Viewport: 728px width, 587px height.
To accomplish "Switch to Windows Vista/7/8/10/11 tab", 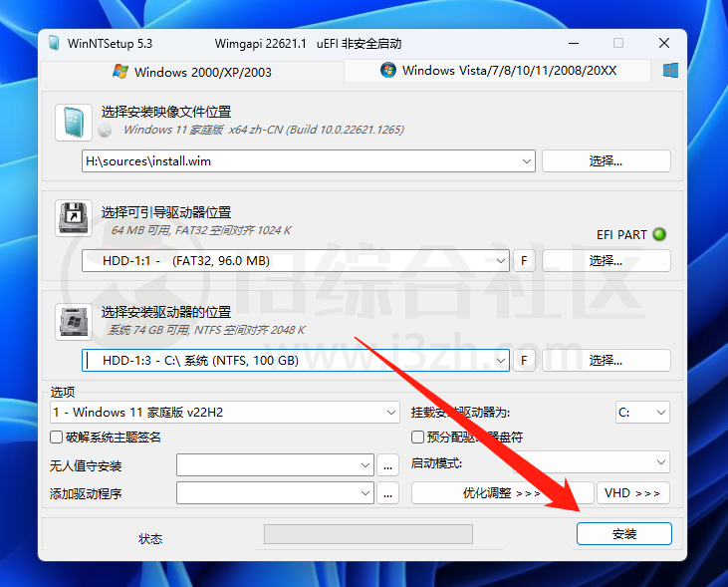I will click(498, 71).
